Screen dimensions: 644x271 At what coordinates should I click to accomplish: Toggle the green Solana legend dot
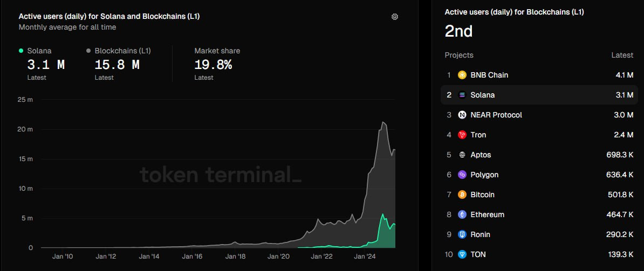click(21, 51)
